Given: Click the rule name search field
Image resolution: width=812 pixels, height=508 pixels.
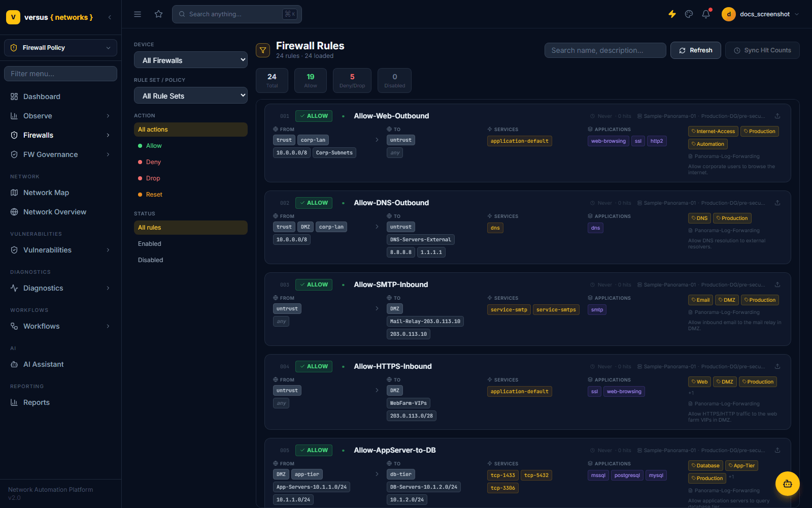Looking at the screenshot, I should point(605,50).
